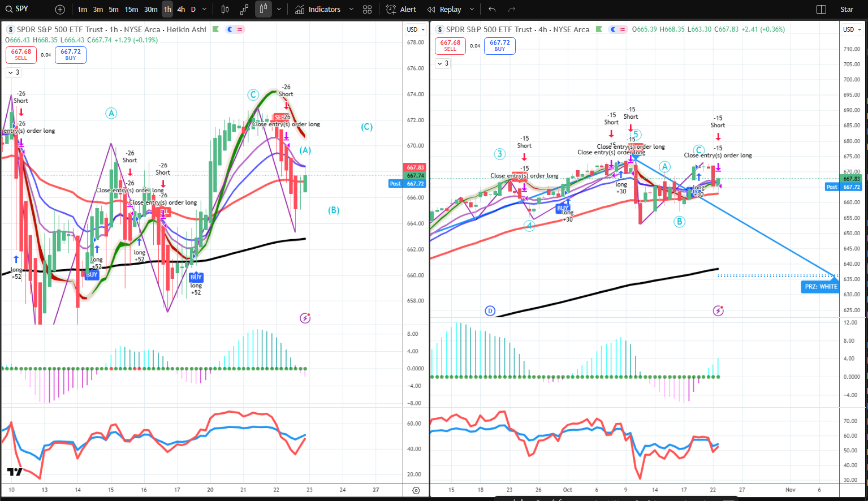
Task: Select the PRZ: WHITE label
Action: click(821, 287)
